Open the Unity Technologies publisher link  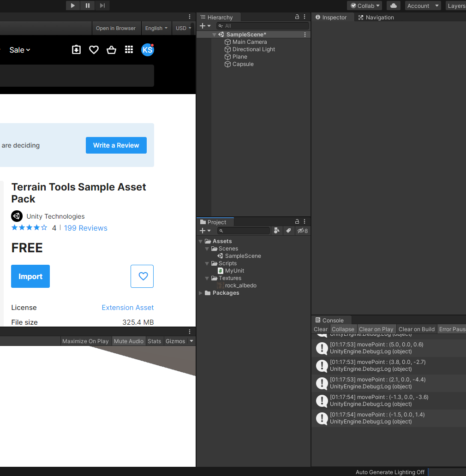(55, 216)
